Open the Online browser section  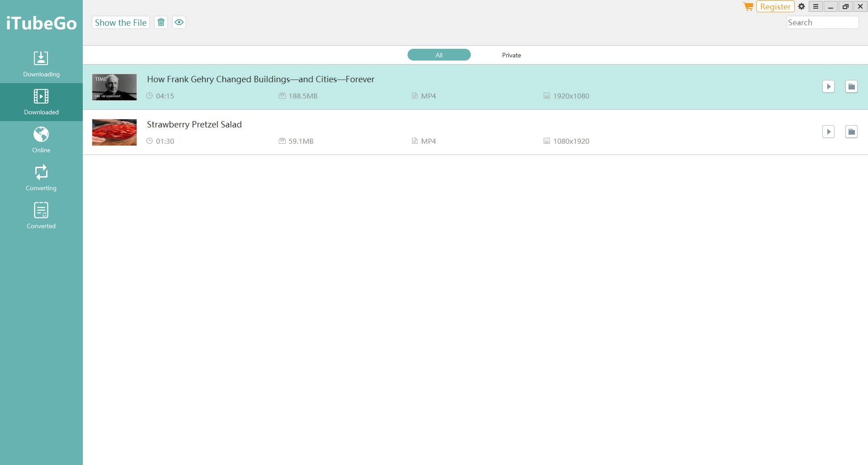pos(41,140)
